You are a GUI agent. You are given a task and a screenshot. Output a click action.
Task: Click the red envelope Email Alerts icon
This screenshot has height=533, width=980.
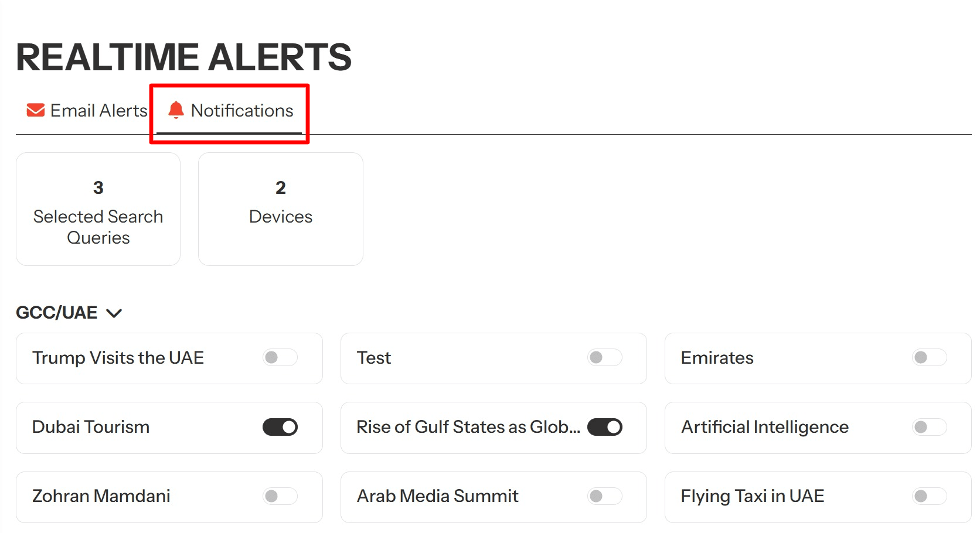pyautogui.click(x=36, y=110)
